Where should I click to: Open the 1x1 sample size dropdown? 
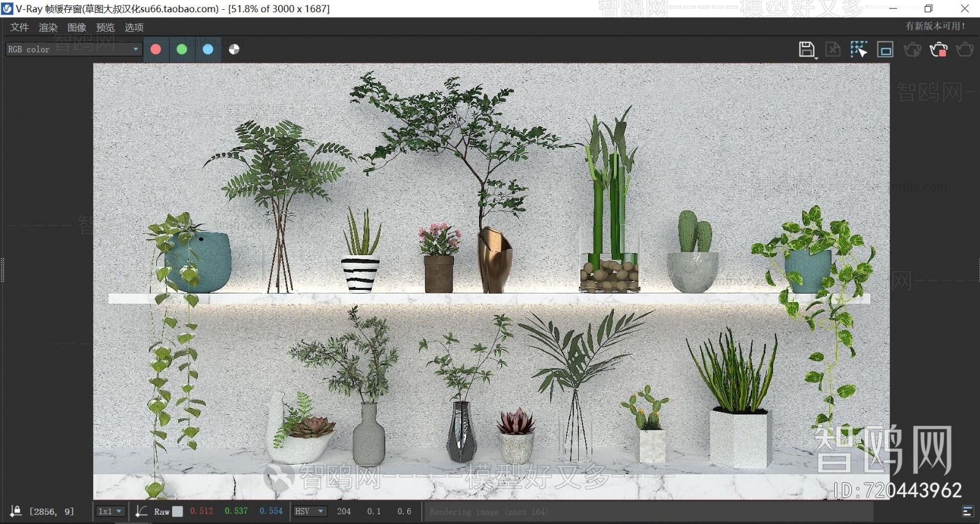pyautogui.click(x=111, y=511)
